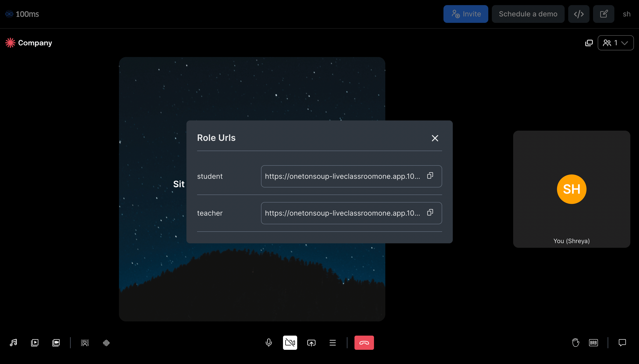
Task: Toggle the virtual background icon
Action: 84,342
